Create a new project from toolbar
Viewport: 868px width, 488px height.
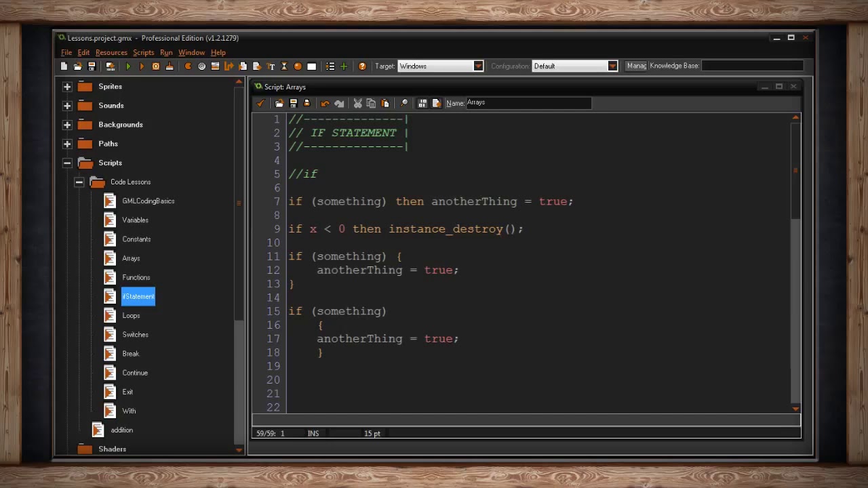(64, 66)
